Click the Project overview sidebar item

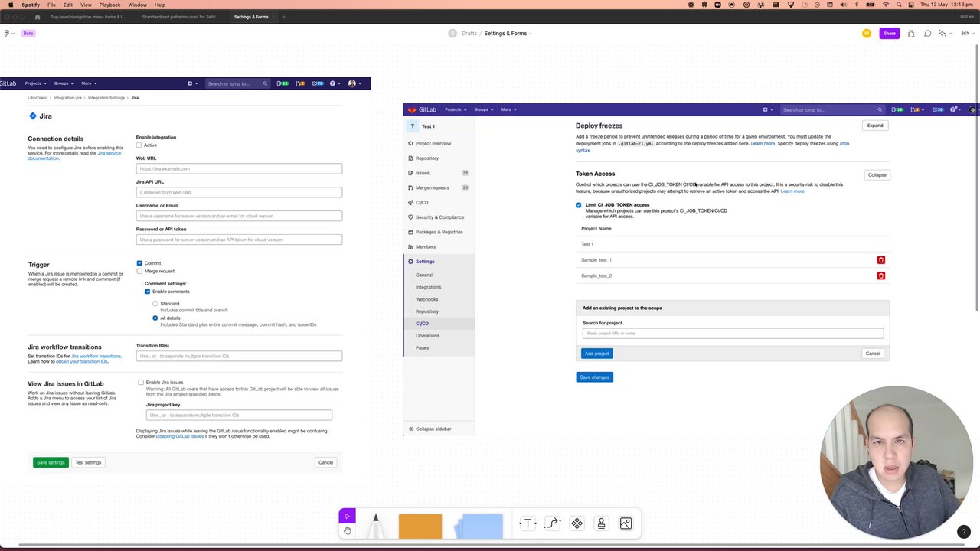click(x=439, y=143)
